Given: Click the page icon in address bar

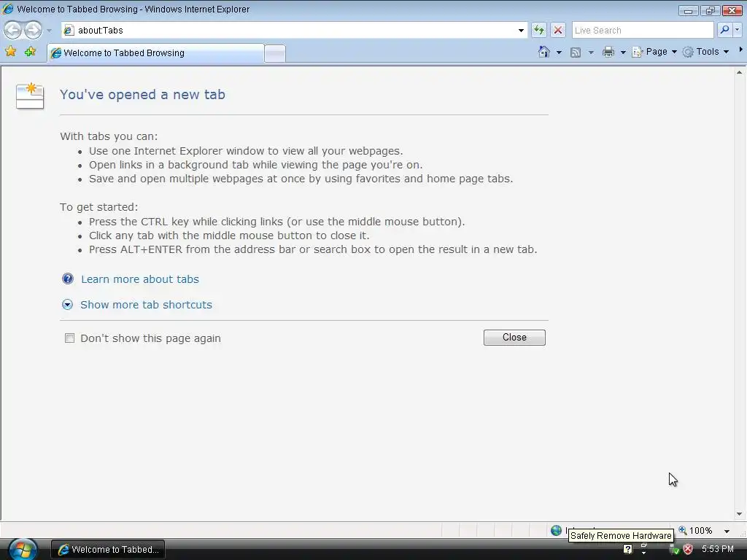Looking at the screenshot, I should pyautogui.click(x=69, y=31).
